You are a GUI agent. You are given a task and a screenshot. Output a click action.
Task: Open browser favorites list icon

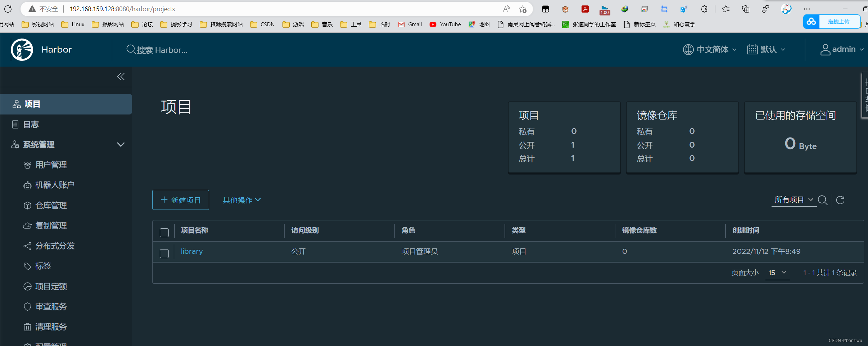point(725,9)
